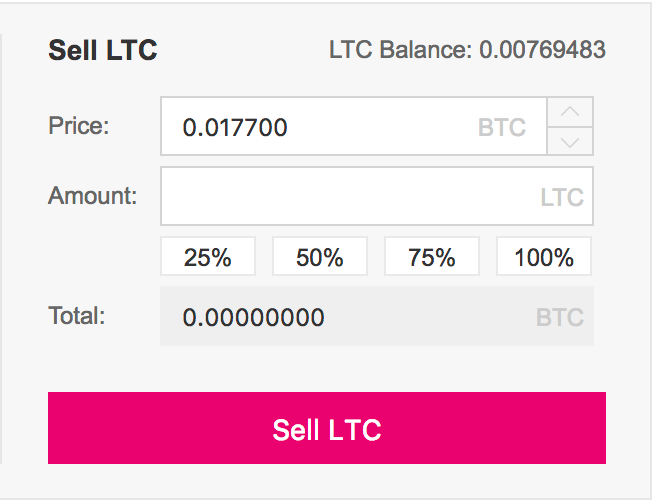656x500 pixels.
Task: Click the Price: label
Action: tap(79, 125)
